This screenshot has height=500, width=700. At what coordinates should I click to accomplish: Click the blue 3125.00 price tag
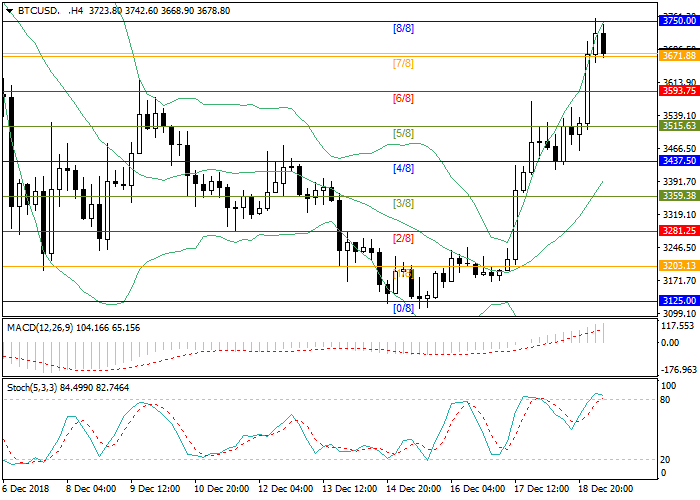[x=678, y=300]
